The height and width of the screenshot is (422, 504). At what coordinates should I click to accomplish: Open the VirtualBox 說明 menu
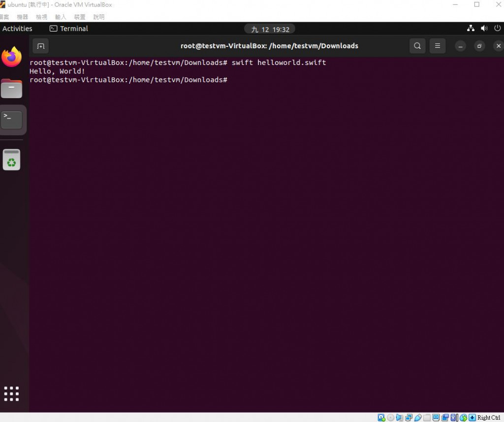[x=98, y=17]
